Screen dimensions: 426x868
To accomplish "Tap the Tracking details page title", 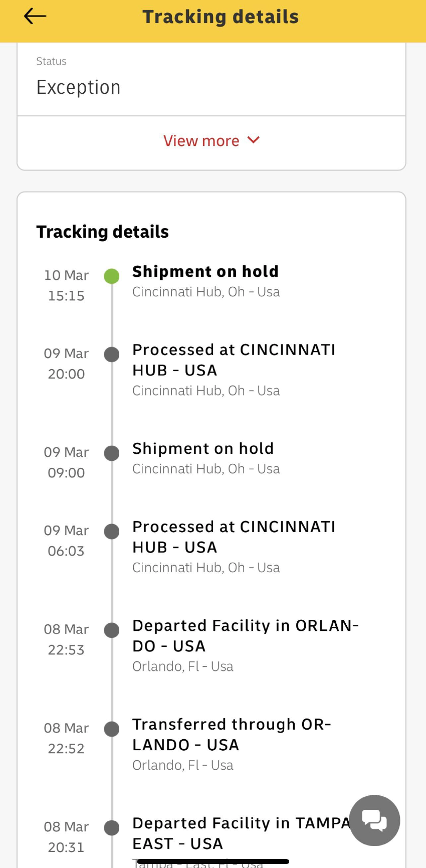I will [221, 17].
